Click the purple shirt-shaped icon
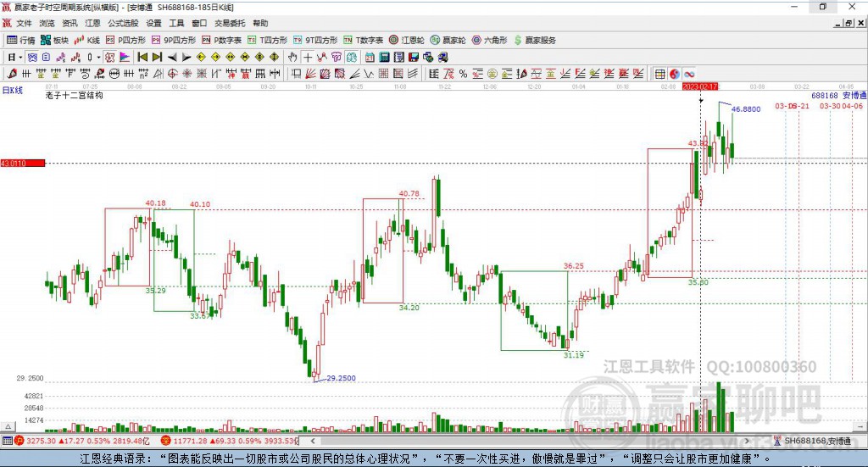This screenshot has height=467, width=868. 337,57
